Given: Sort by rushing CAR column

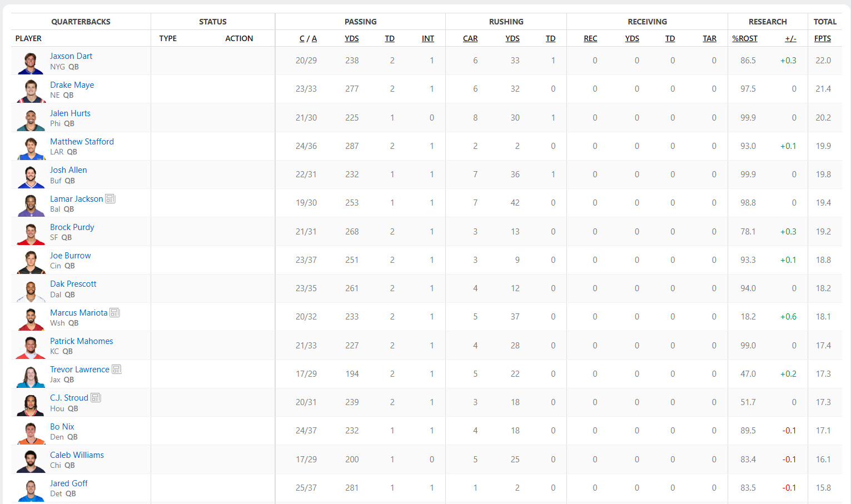Looking at the screenshot, I should click(470, 38).
